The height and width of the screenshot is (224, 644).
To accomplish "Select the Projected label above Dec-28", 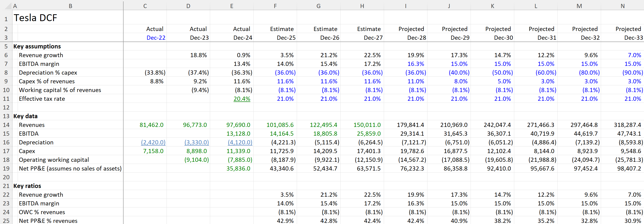I will point(411,29).
